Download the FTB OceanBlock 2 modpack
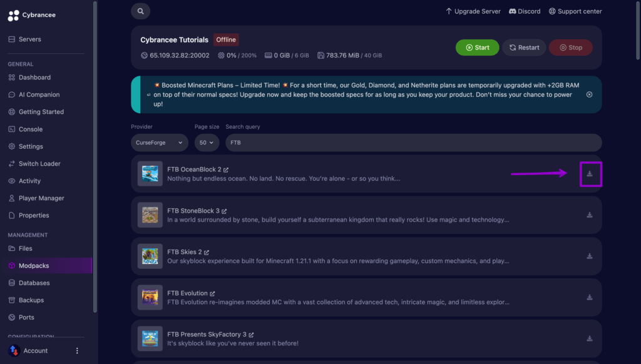 pos(590,174)
